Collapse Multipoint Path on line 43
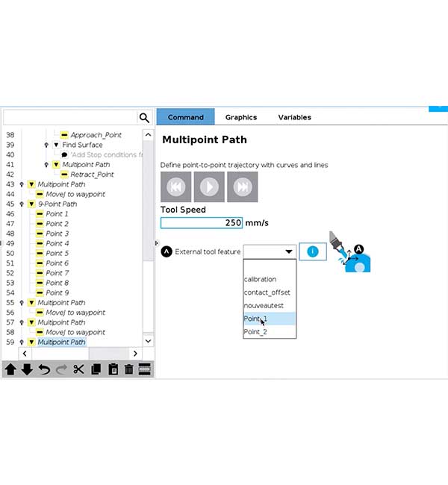The image size is (448, 485). pyautogui.click(x=31, y=184)
